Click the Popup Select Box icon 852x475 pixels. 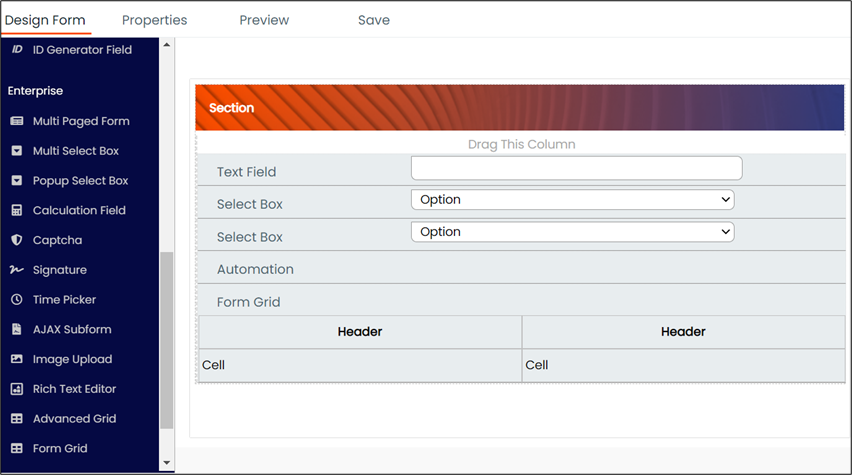(x=17, y=180)
